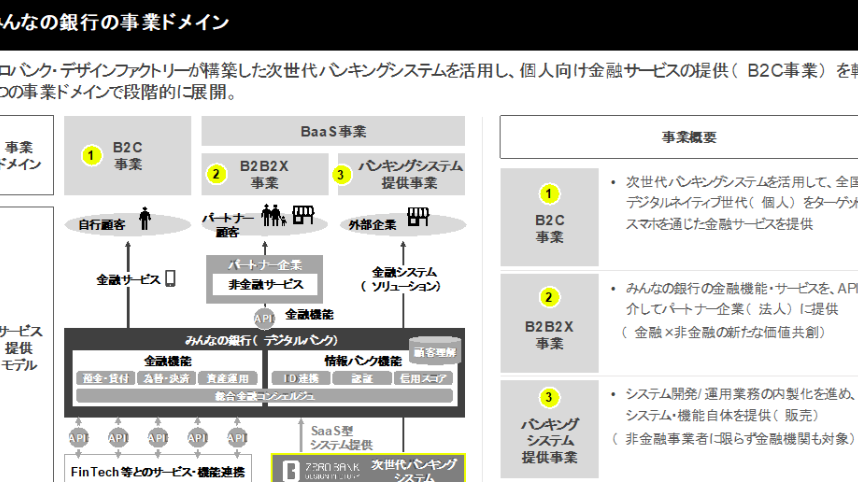Click the smartphone icon next to 金融サービス
The image size is (858, 482).
[x=170, y=278]
